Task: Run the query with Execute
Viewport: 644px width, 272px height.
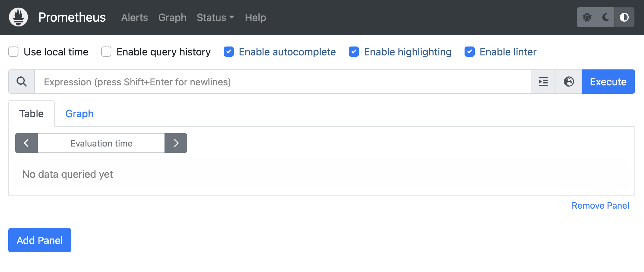Action: 608,82
